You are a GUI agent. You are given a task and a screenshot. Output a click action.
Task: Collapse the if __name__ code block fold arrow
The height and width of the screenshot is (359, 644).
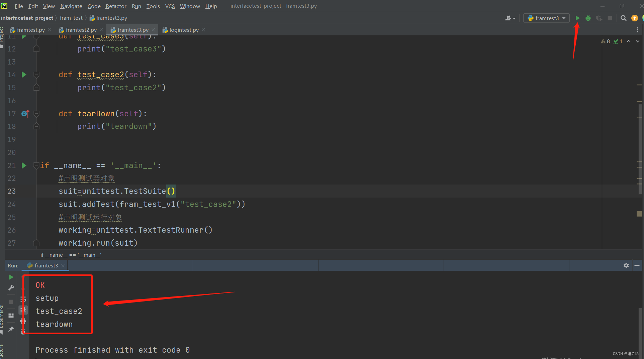(x=36, y=165)
